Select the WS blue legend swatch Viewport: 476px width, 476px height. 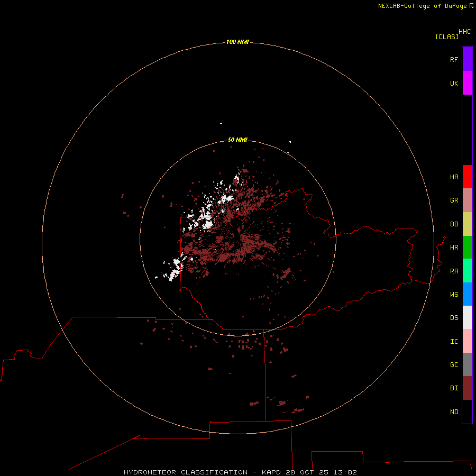pyautogui.click(x=467, y=294)
